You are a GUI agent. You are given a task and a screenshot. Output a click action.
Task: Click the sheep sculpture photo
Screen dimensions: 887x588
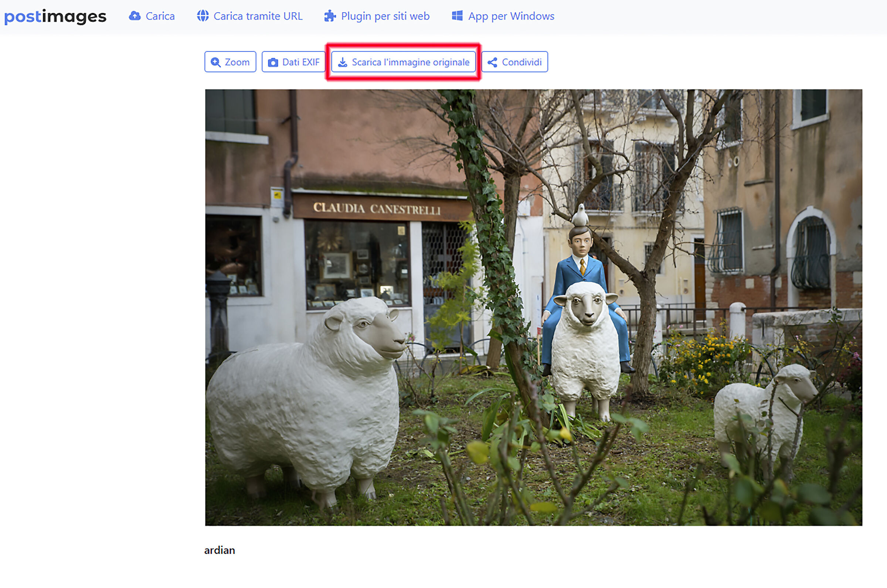point(534,308)
